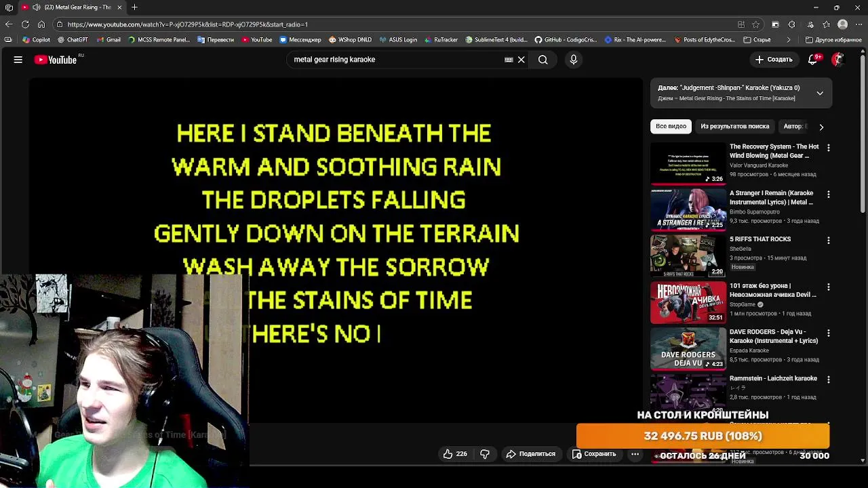Open RuTracker bookmark
The image size is (868, 488).
tap(440, 40)
